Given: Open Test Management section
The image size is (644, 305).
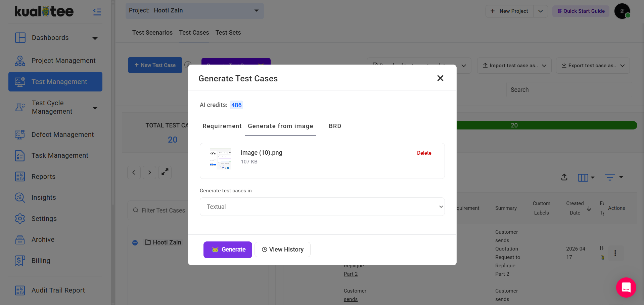Looking at the screenshot, I should (55, 82).
